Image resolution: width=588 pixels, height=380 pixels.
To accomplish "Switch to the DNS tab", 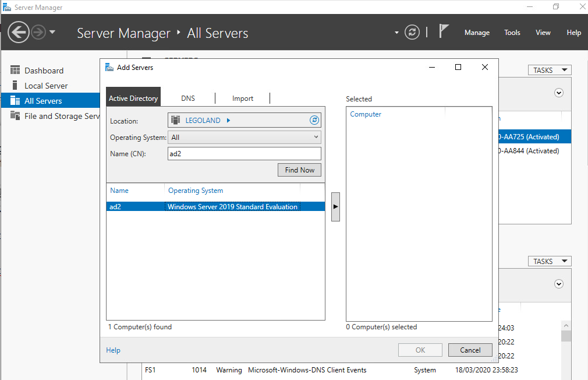I will 188,98.
